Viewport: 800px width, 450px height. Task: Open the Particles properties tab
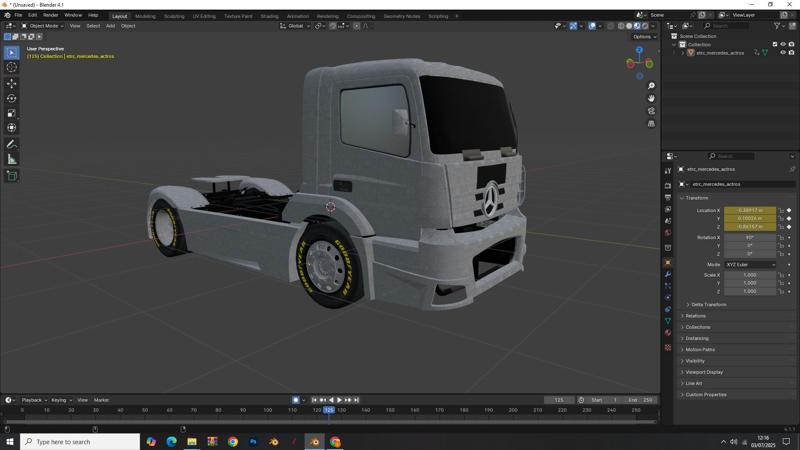(x=668, y=286)
